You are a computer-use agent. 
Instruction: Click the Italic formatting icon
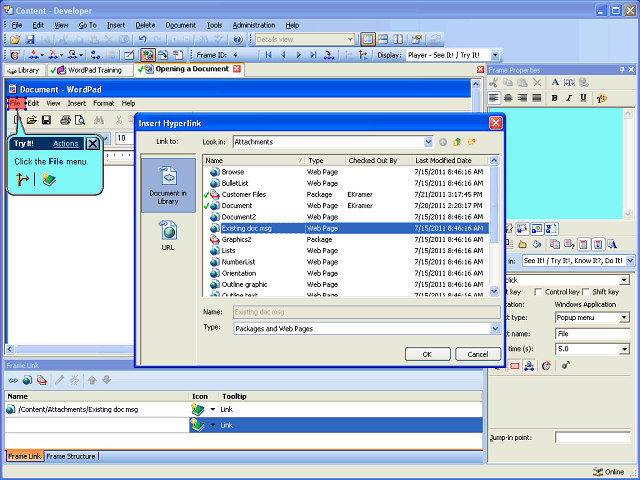[x=569, y=98]
